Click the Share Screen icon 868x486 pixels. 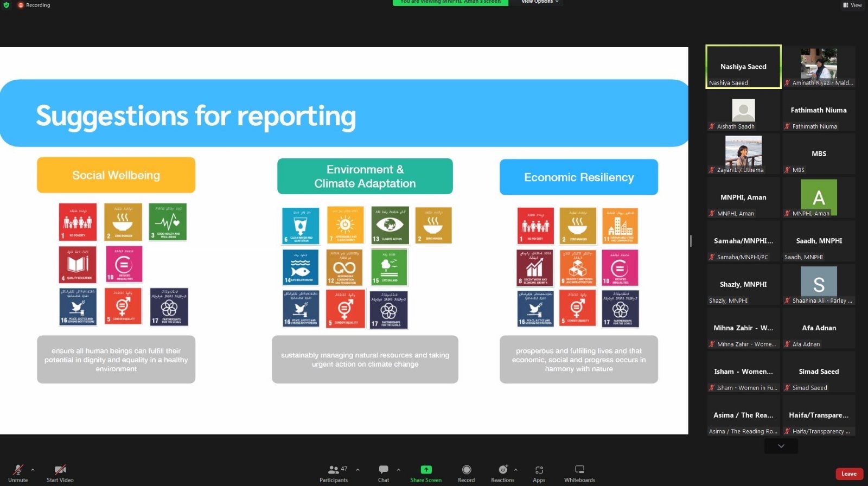coord(426,470)
